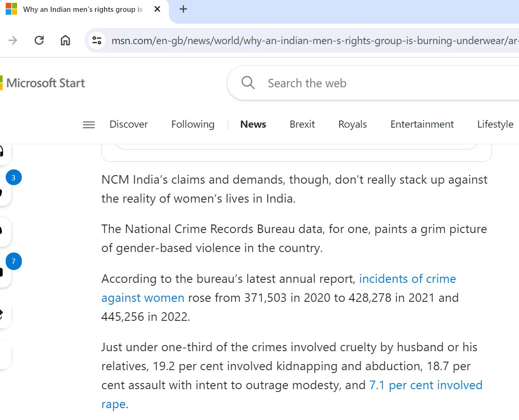The height and width of the screenshot is (420, 519).
Task: Open a new browser tab
Action: click(183, 9)
